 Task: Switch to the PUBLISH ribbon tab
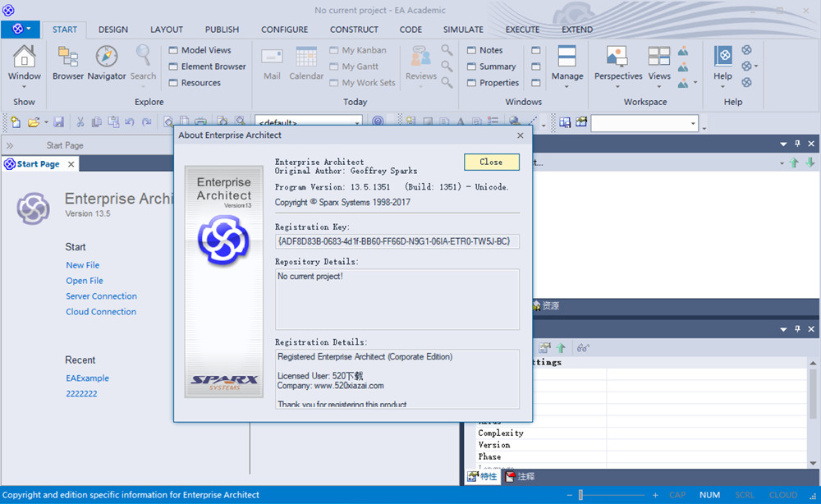[222, 30]
